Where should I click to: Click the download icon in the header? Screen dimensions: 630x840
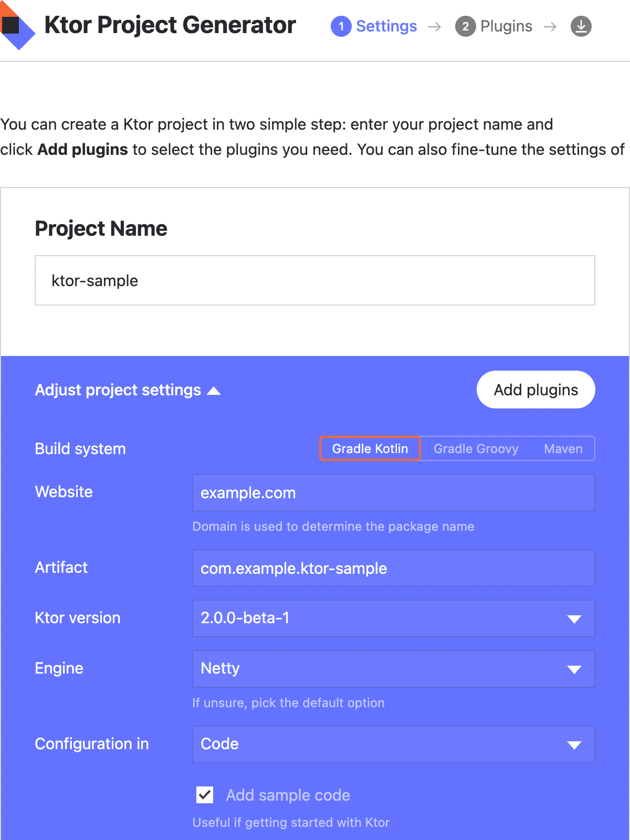[581, 26]
